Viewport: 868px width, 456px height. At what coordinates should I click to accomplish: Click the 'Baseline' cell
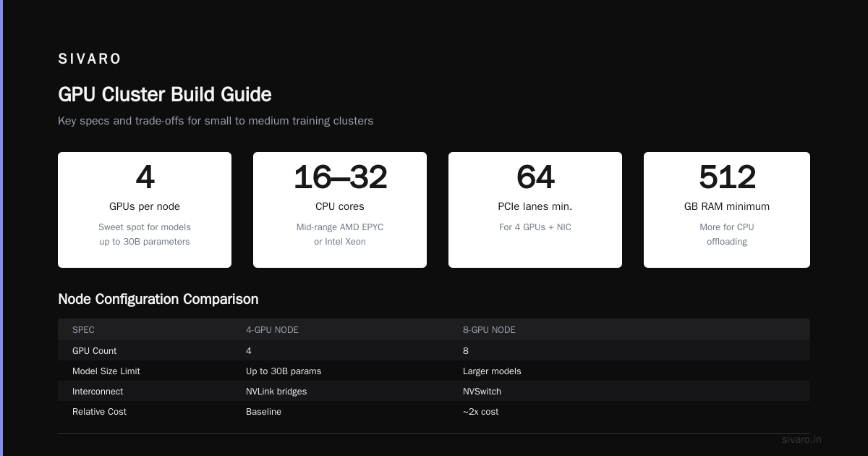(263, 411)
